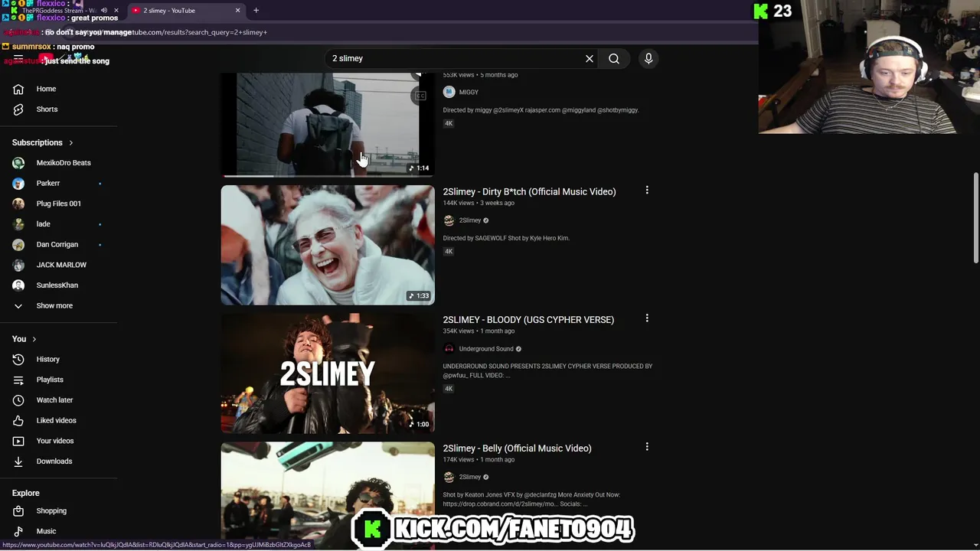The image size is (980, 551).
Task: Start voice search with microphone icon
Action: pyautogui.click(x=648, y=58)
